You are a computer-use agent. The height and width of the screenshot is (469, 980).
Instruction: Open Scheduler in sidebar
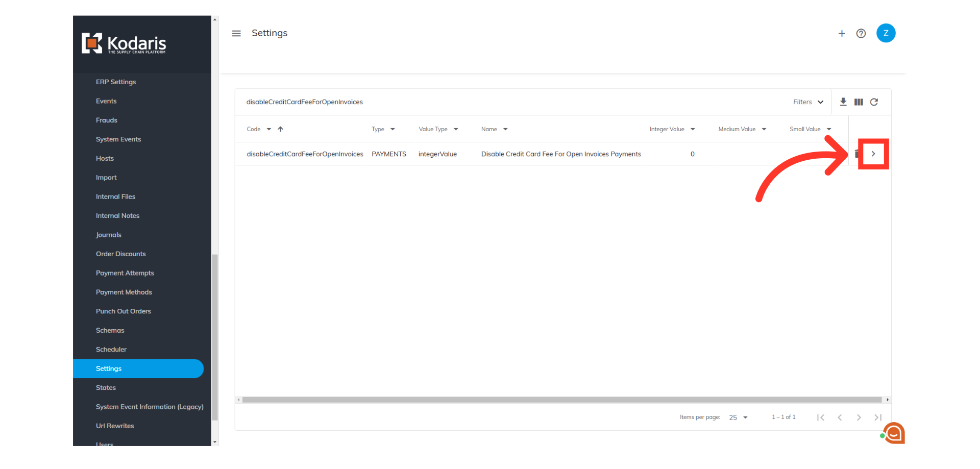(x=111, y=350)
